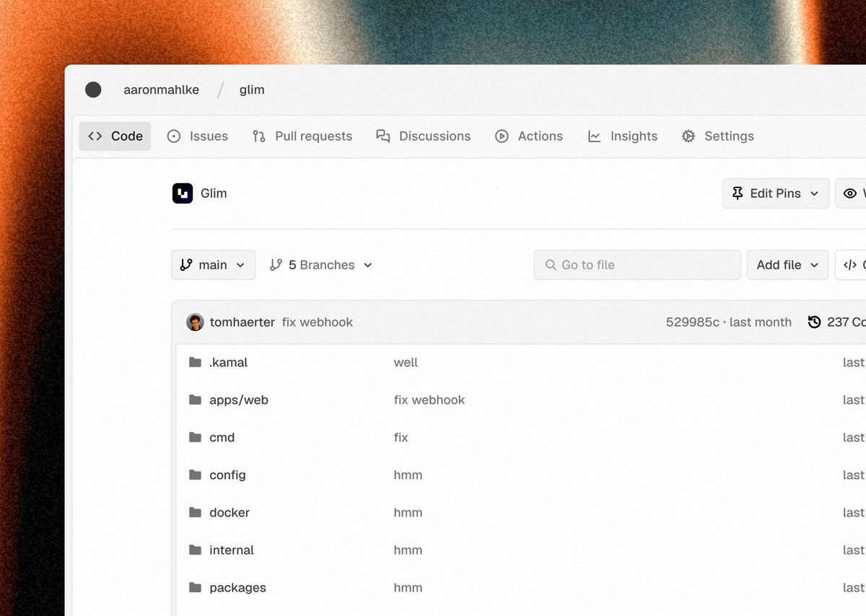Open the tomhaerter author link
The height and width of the screenshot is (616, 866).
[x=242, y=322]
